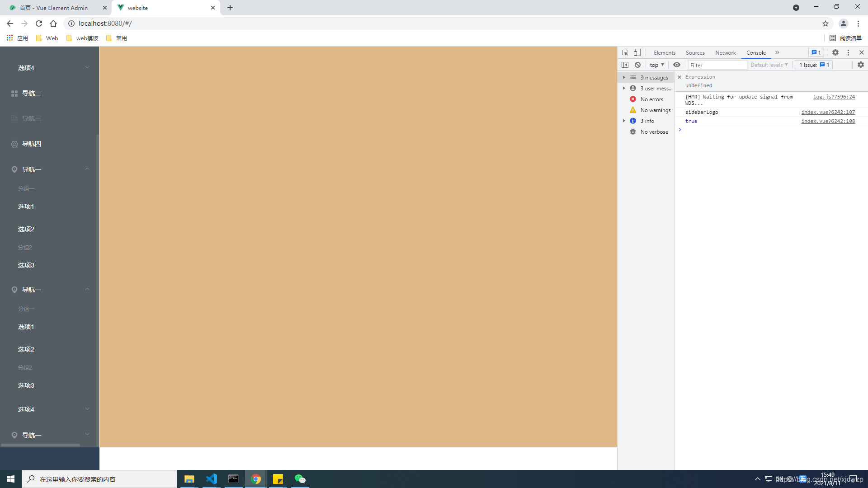Switch to the Network tab
Image resolution: width=868 pixels, height=488 pixels.
(725, 52)
